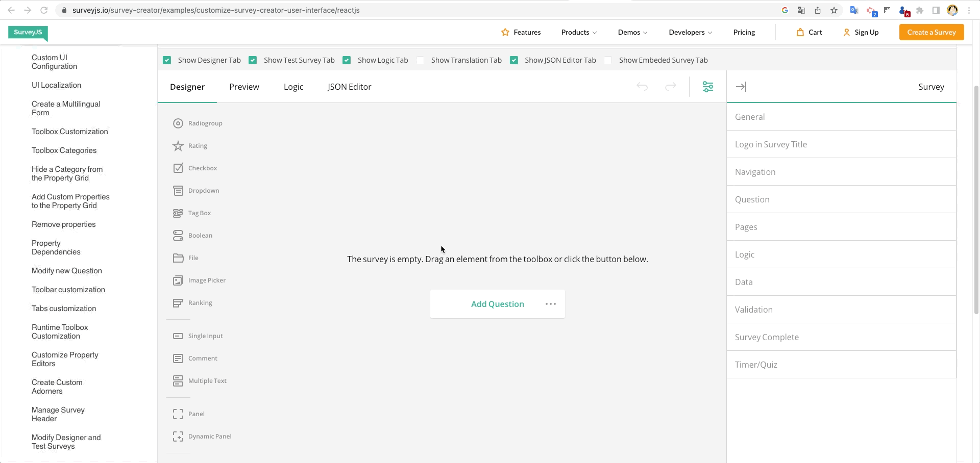Screen dimensions: 980x463
Task: Disable Show Logic Tab checkbox
Action: pyautogui.click(x=347, y=60)
